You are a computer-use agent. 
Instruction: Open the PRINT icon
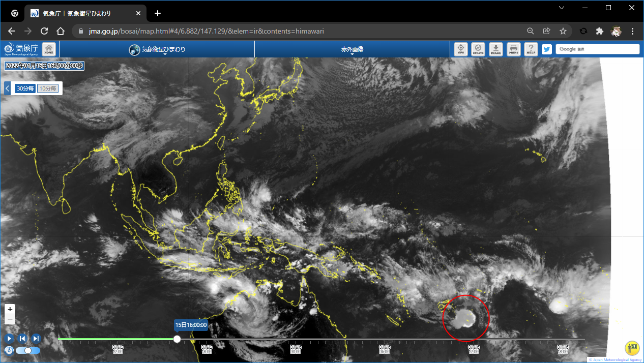(514, 49)
